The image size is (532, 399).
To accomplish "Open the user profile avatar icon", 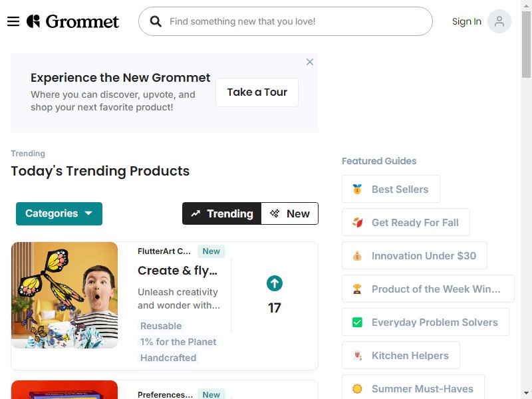I will click(499, 21).
